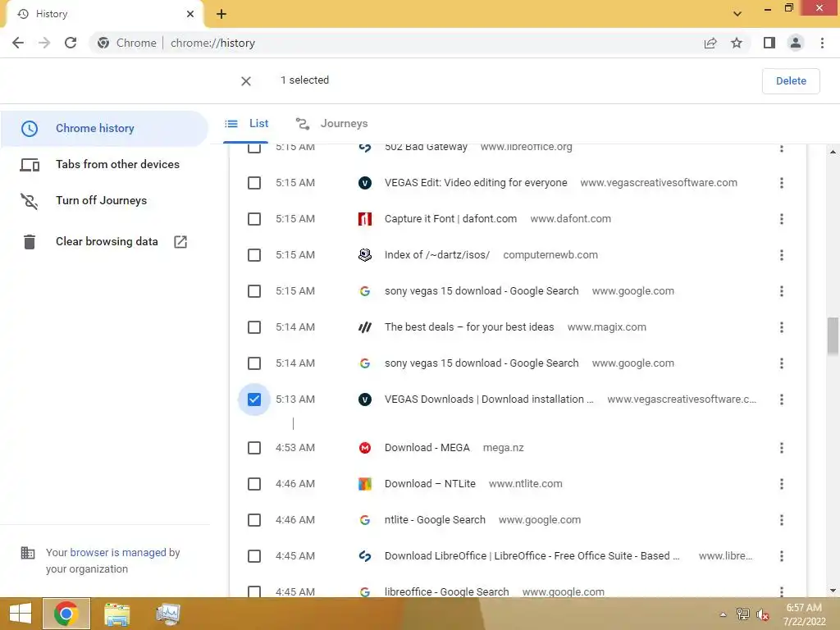Click the VEGAS Edit favicon

365,183
